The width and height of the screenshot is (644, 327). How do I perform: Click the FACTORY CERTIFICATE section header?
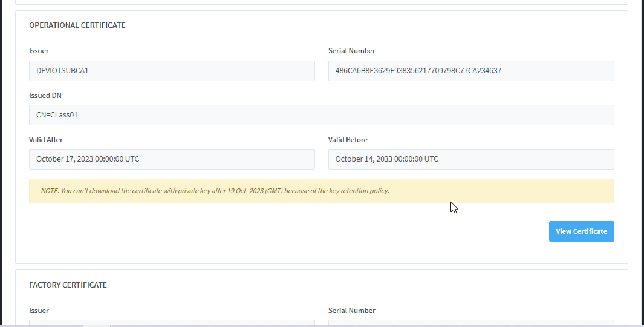coord(68,285)
